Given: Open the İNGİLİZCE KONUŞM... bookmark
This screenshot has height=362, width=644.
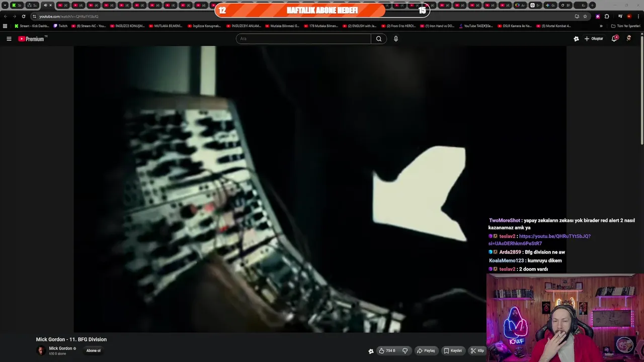Looking at the screenshot, I should [x=127, y=26].
